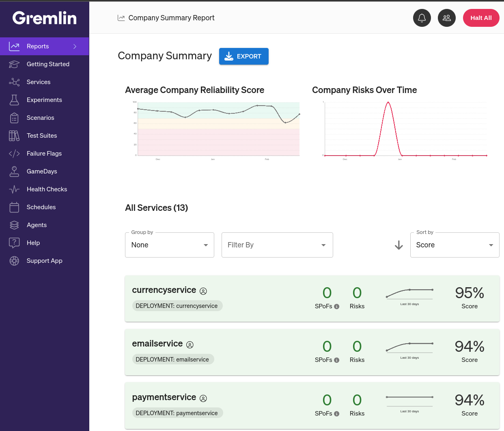
Task: Open the Failure Flags section
Action: click(x=44, y=153)
